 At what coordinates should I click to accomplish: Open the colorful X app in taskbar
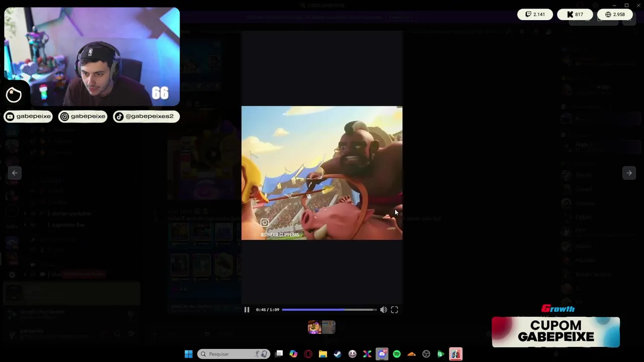click(x=367, y=354)
